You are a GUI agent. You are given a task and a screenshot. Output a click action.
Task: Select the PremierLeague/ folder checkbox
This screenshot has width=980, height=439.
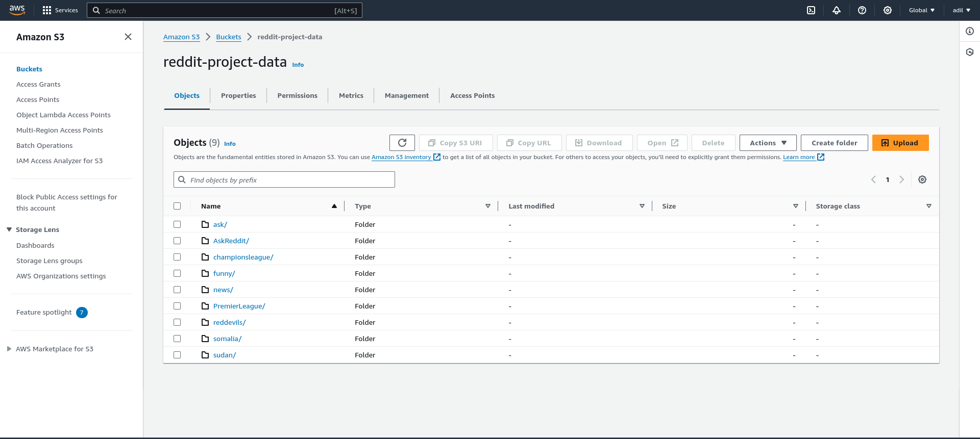[177, 306]
